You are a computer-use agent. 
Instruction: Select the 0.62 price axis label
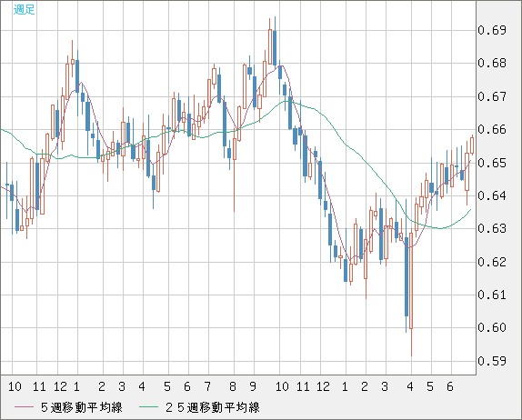point(492,262)
